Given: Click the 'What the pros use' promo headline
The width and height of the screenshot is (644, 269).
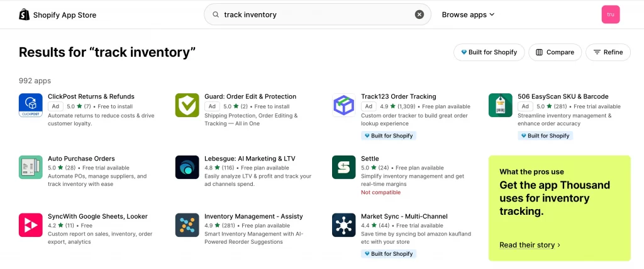Looking at the screenshot, I should coord(531,172).
